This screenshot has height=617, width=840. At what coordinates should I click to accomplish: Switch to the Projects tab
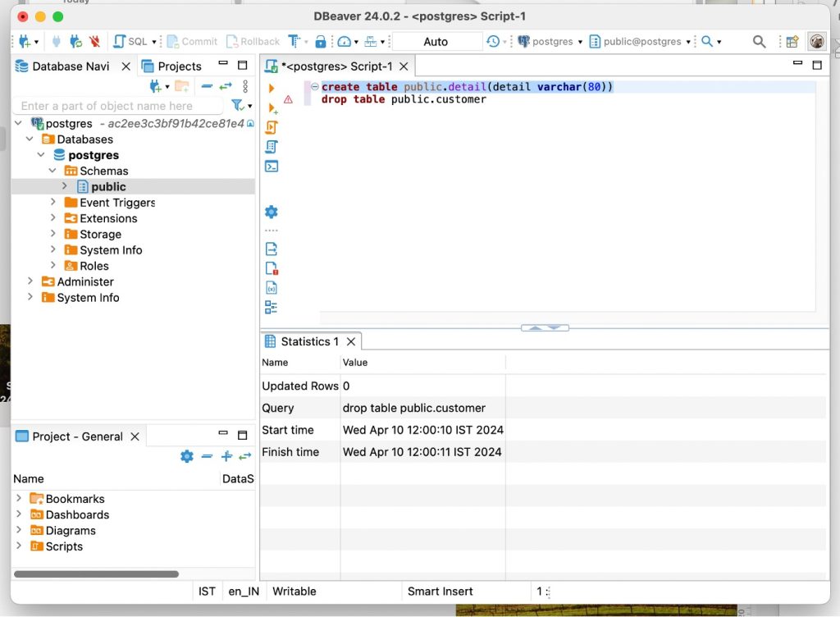pos(172,66)
